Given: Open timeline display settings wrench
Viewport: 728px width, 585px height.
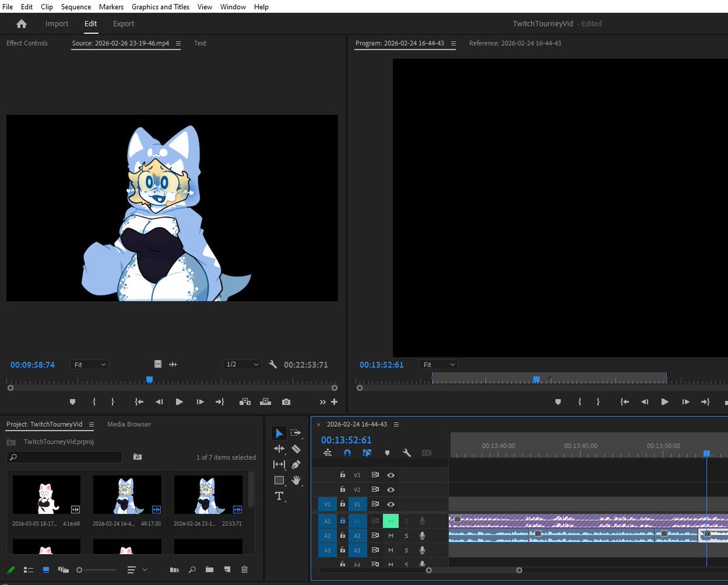Looking at the screenshot, I should click(x=407, y=453).
